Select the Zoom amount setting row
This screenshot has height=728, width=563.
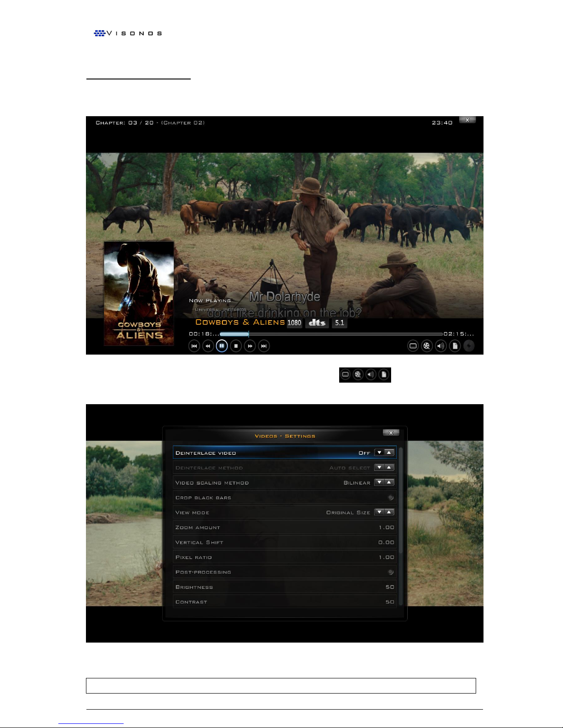click(x=284, y=527)
